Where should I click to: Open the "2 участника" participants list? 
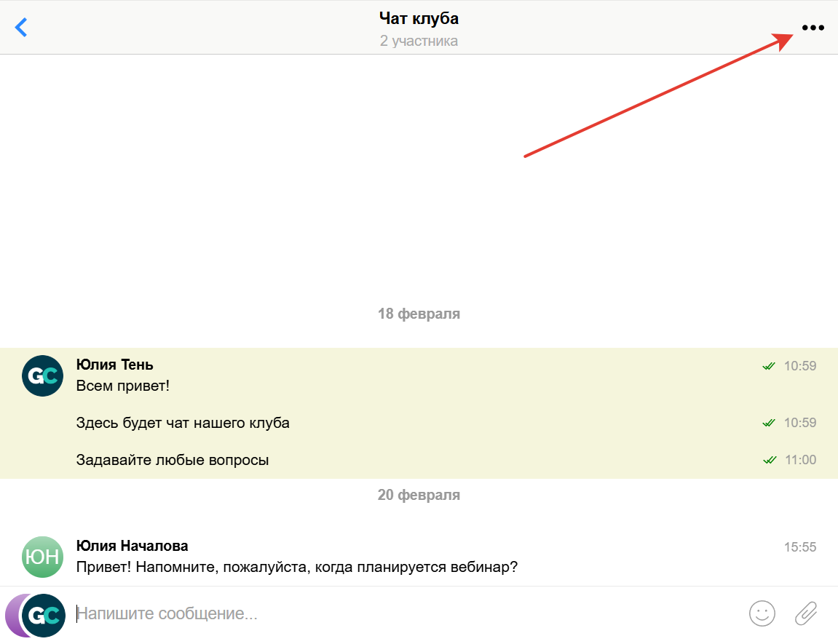[419, 41]
